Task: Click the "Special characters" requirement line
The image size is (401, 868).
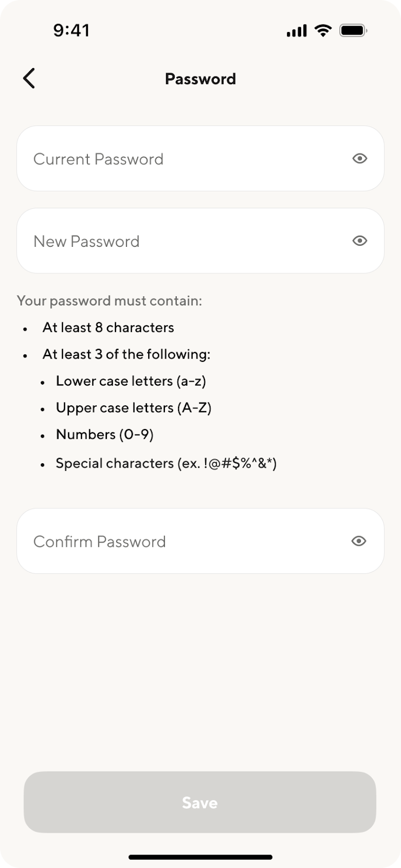Action: (166, 463)
